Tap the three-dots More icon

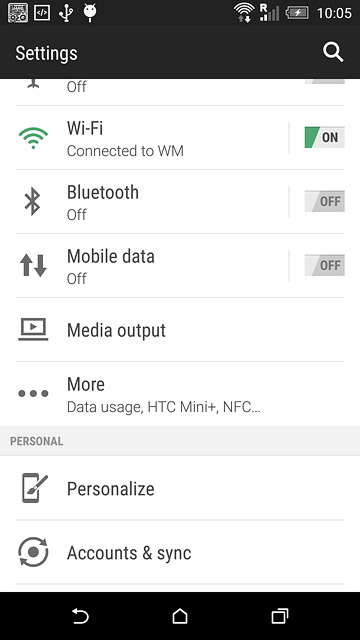pyautogui.click(x=33, y=393)
